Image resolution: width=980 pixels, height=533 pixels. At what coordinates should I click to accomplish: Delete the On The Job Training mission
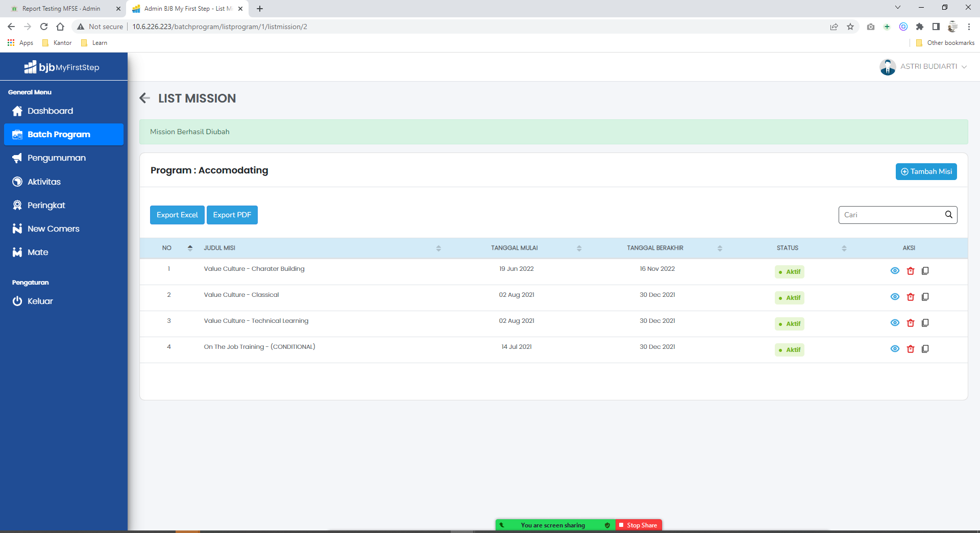pos(910,349)
